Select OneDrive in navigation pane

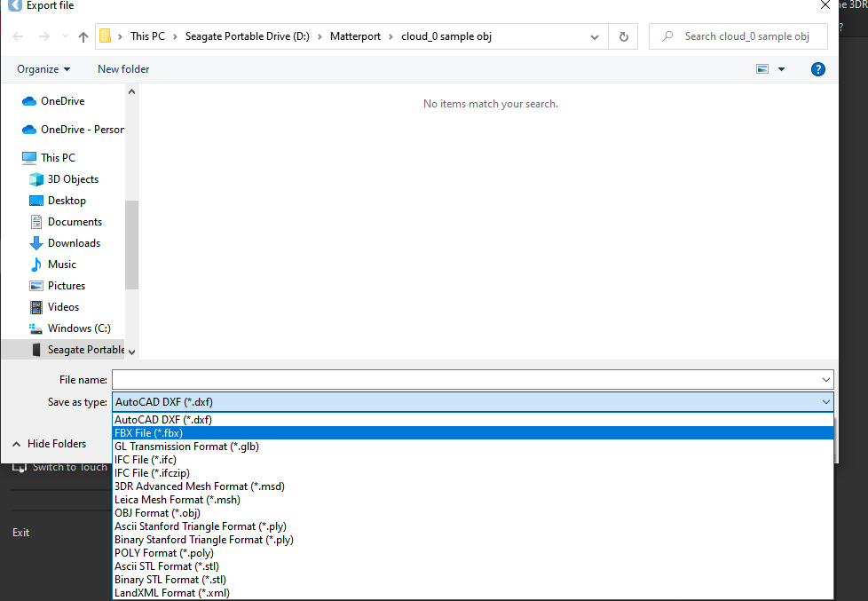pyautogui.click(x=62, y=101)
